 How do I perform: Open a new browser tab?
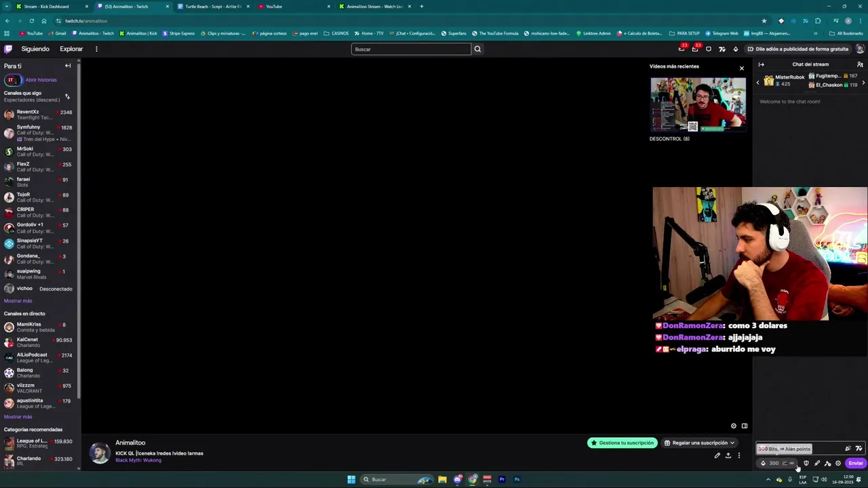pyautogui.click(x=422, y=6)
